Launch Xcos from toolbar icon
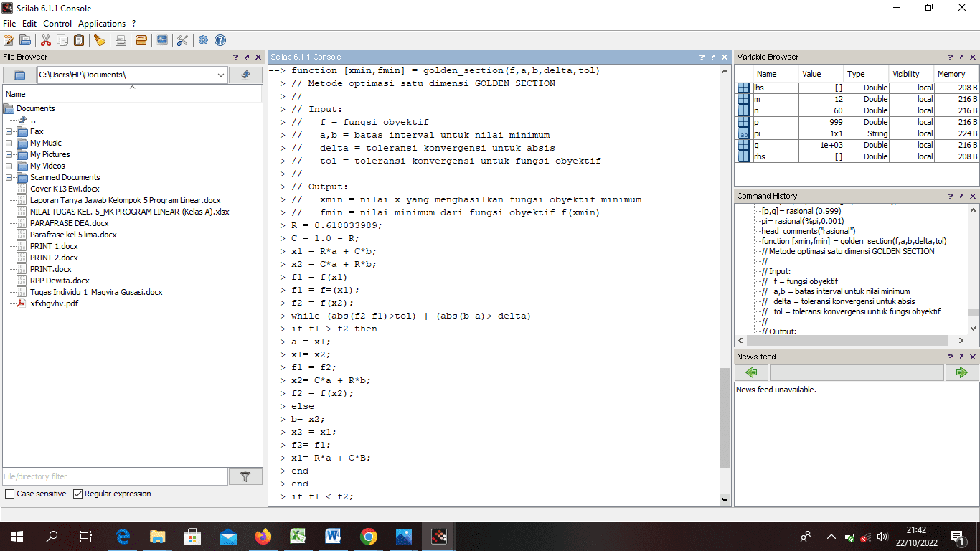Screen dimensions: 980x551 (162, 40)
